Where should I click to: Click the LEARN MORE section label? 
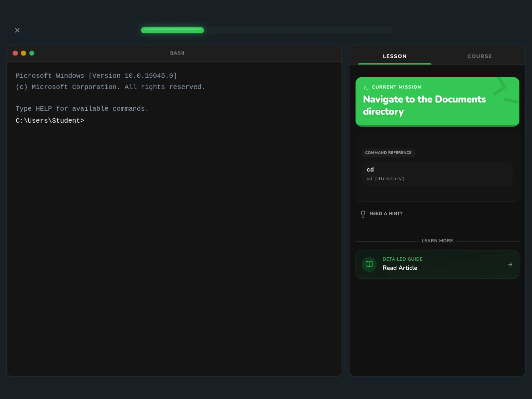coord(437,241)
